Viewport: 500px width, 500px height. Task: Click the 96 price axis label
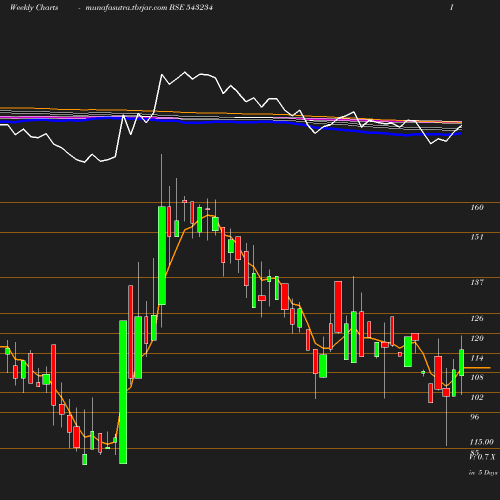475,417
